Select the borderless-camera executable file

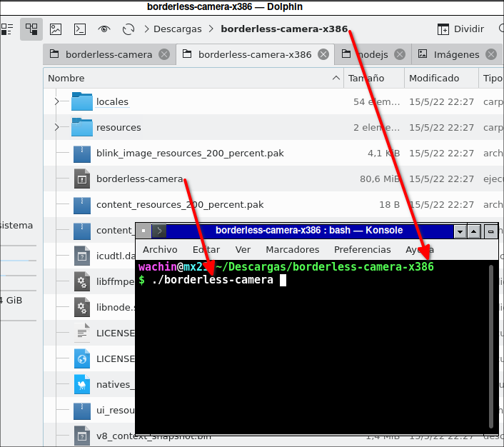pyautogui.click(x=139, y=179)
